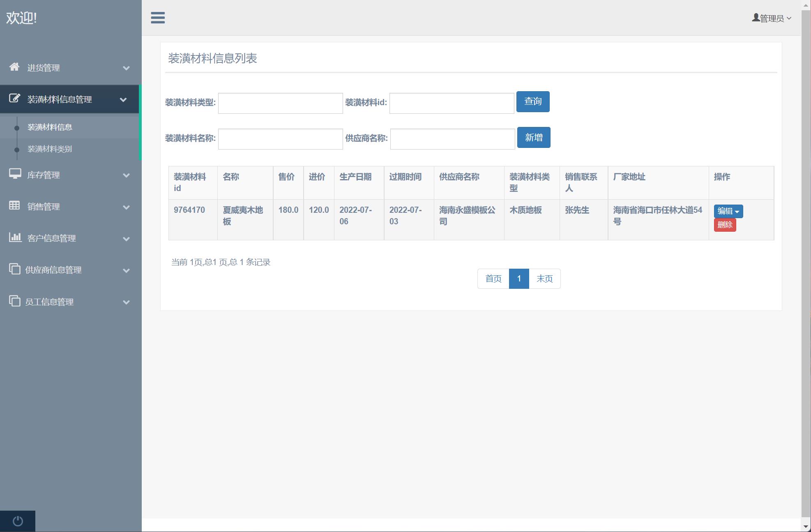This screenshot has width=811, height=532.
Task: Click the table icon beside 销售管理
Action: point(14,206)
